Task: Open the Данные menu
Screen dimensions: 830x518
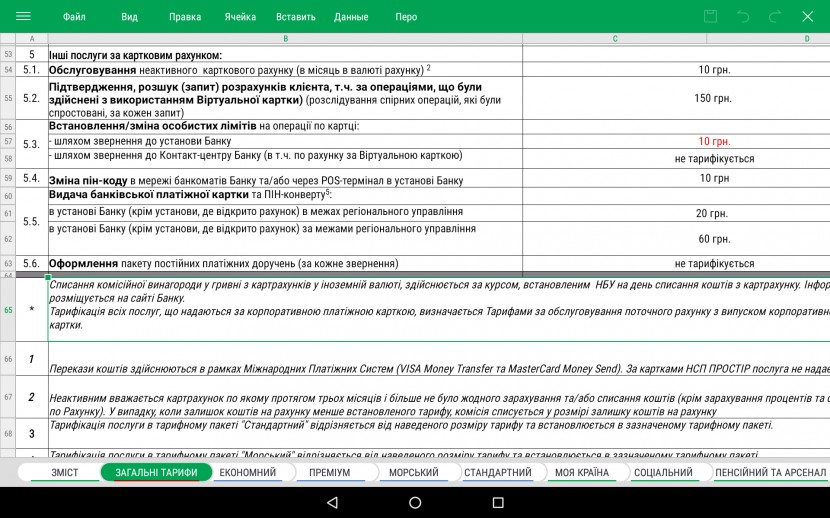Action: click(x=351, y=17)
